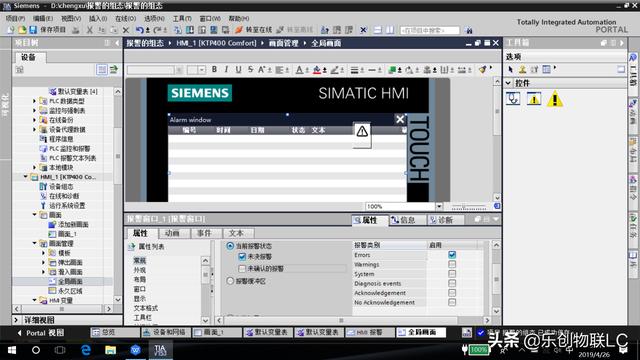Open the HMI 报警 editor from bottom bar
This screenshot has width=640, height=360.
click(370, 333)
